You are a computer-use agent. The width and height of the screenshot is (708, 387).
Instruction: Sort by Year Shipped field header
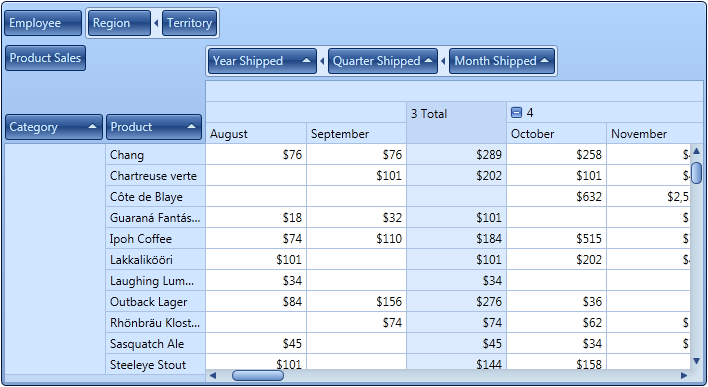click(262, 61)
